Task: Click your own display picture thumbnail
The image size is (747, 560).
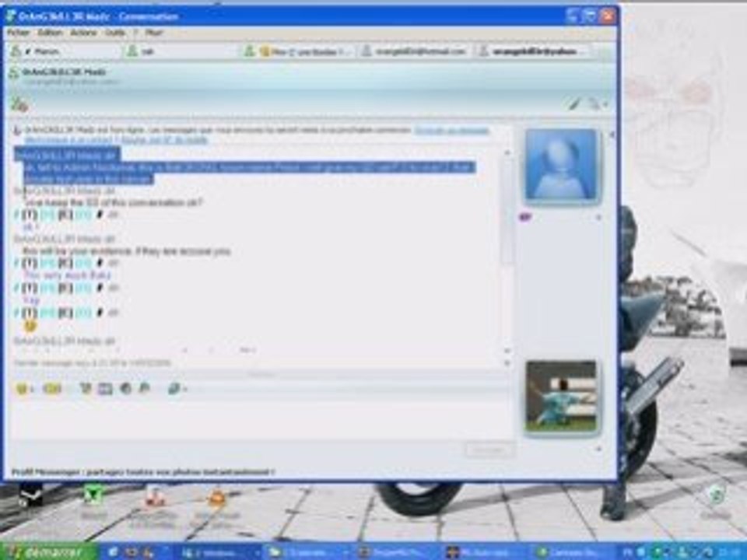Action: click(561, 396)
